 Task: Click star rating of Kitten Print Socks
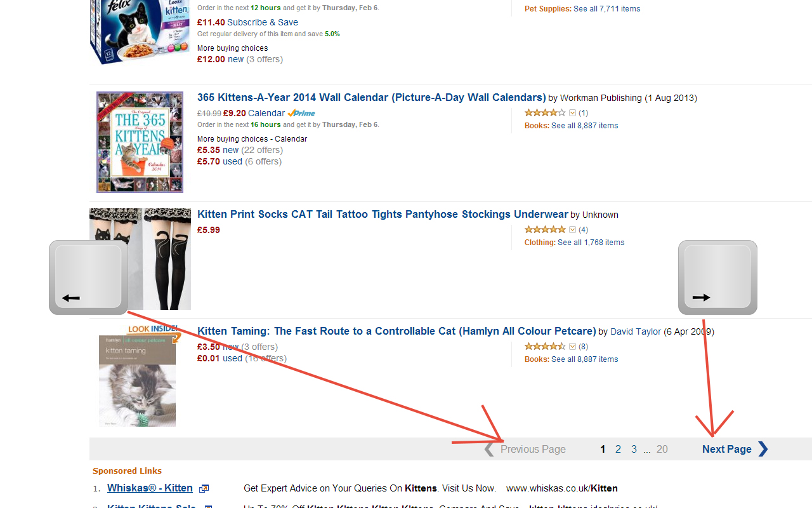[x=545, y=229]
